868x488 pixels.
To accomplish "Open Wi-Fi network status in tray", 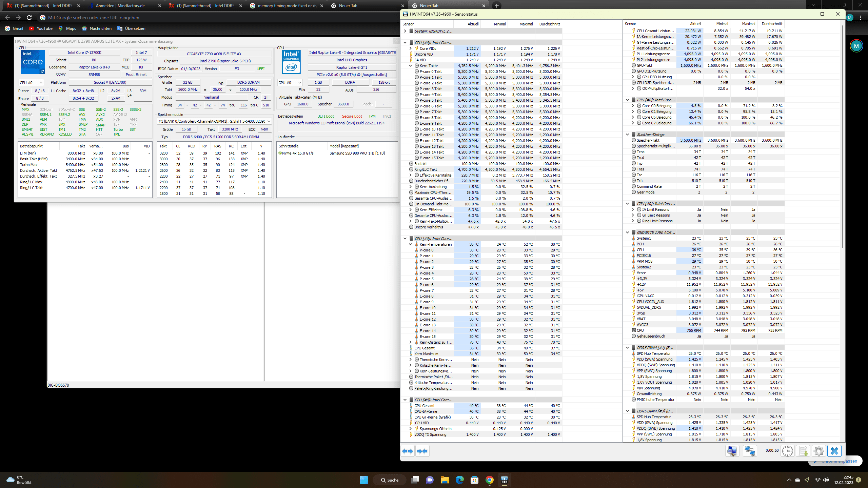I will 817,480.
